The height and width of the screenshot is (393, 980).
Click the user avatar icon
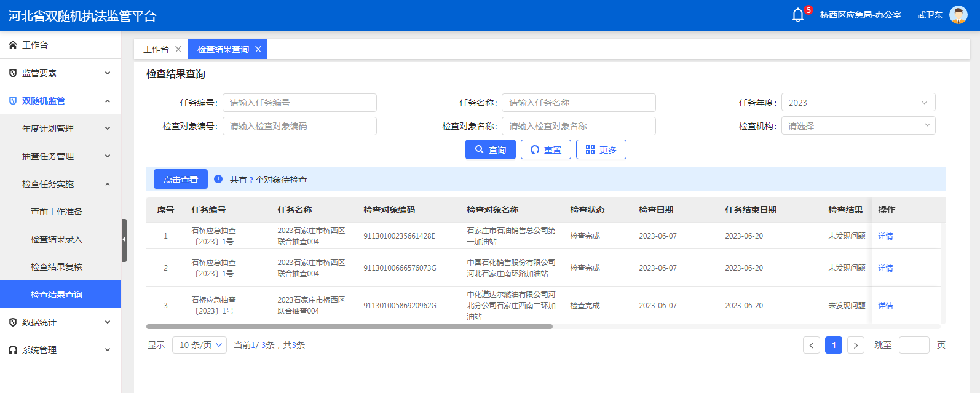(x=958, y=15)
